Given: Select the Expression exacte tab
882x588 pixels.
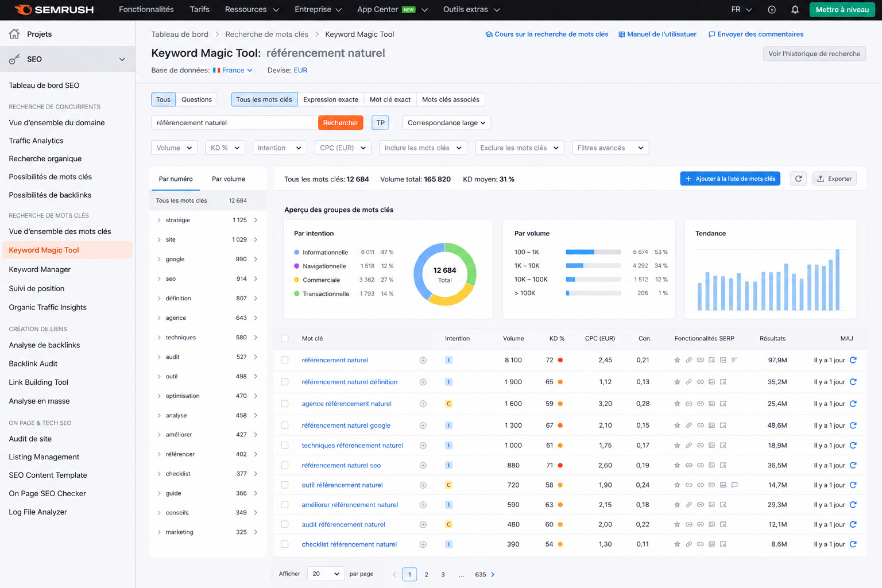Looking at the screenshot, I should tap(331, 99).
